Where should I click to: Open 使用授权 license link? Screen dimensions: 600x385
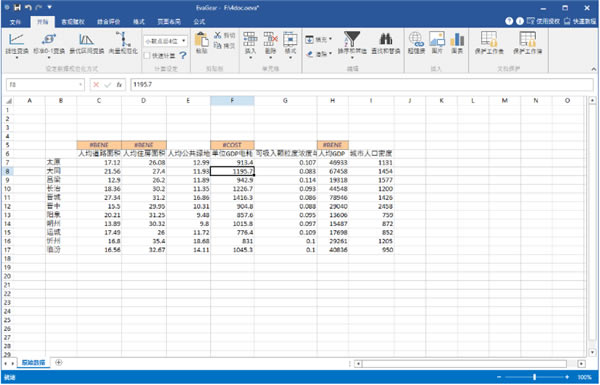tap(543, 21)
